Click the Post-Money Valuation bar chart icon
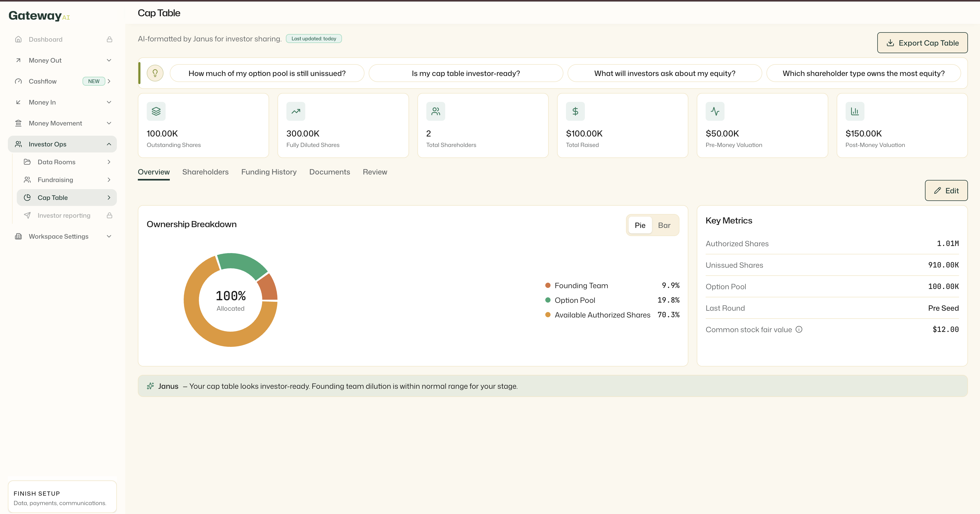The image size is (980, 514). 855,111
